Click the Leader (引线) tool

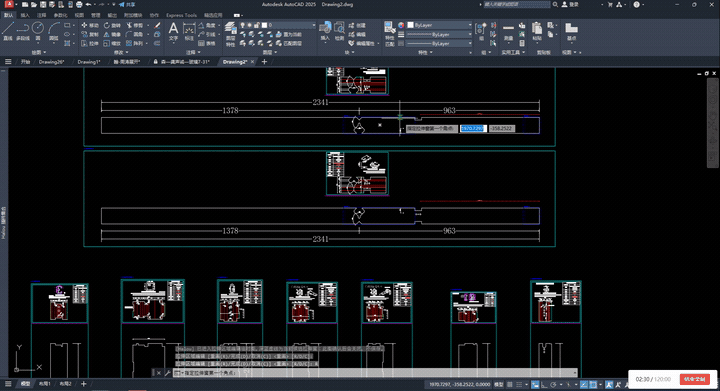(206, 34)
